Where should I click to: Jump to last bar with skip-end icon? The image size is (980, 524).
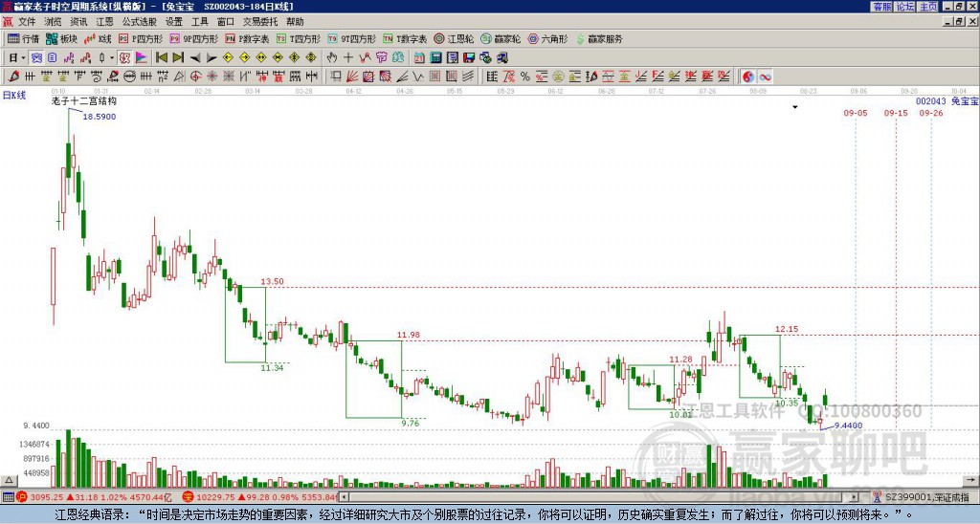[178, 57]
